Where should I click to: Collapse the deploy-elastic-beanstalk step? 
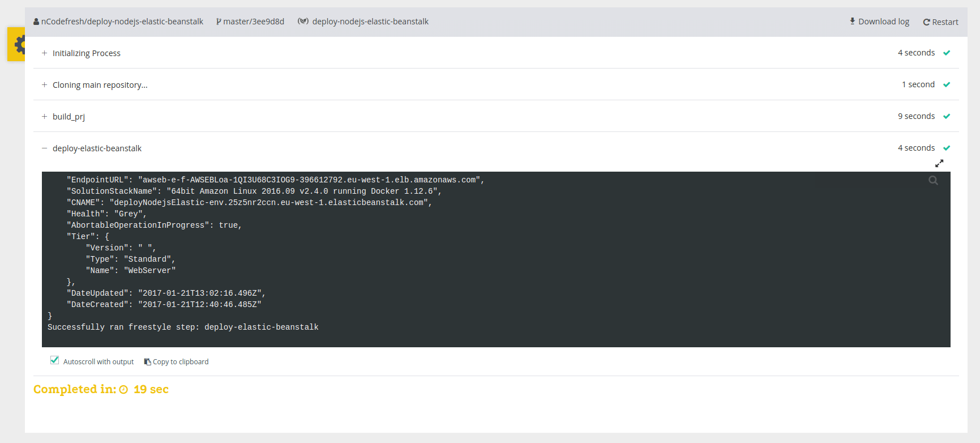(x=44, y=148)
